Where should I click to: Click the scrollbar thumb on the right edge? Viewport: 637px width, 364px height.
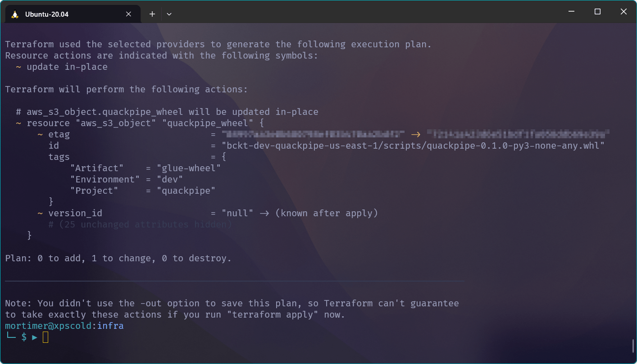click(633, 346)
